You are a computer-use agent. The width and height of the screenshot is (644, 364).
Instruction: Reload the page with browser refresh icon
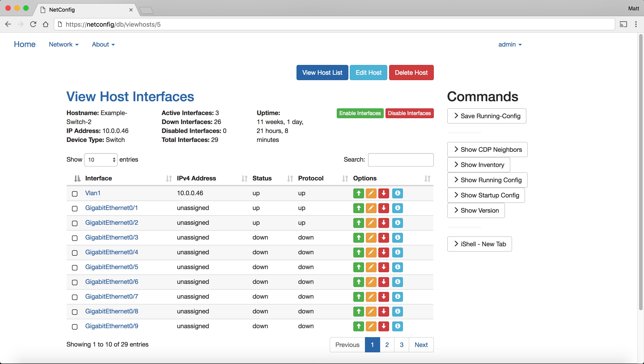(x=33, y=24)
